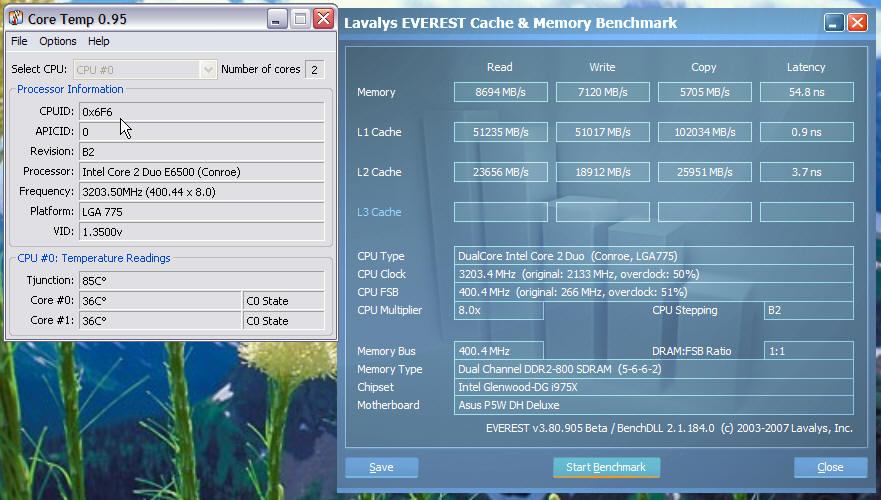Click the L1 Cache Latency value 0.9 ns
Viewport: 881px width, 500px height.
[x=807, y=132]
